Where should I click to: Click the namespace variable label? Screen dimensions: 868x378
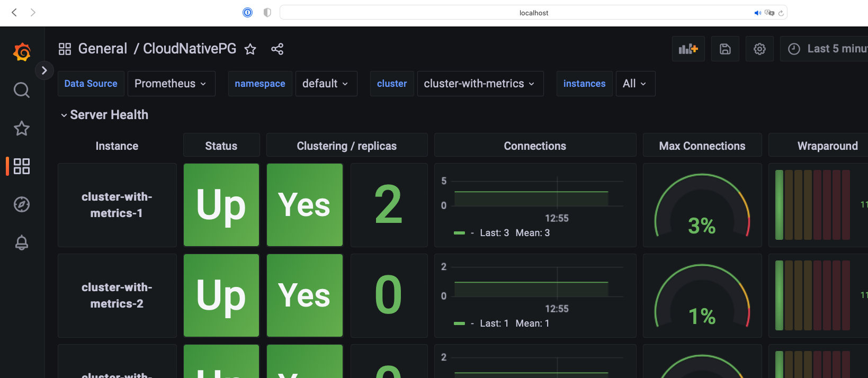coord(260,84)
